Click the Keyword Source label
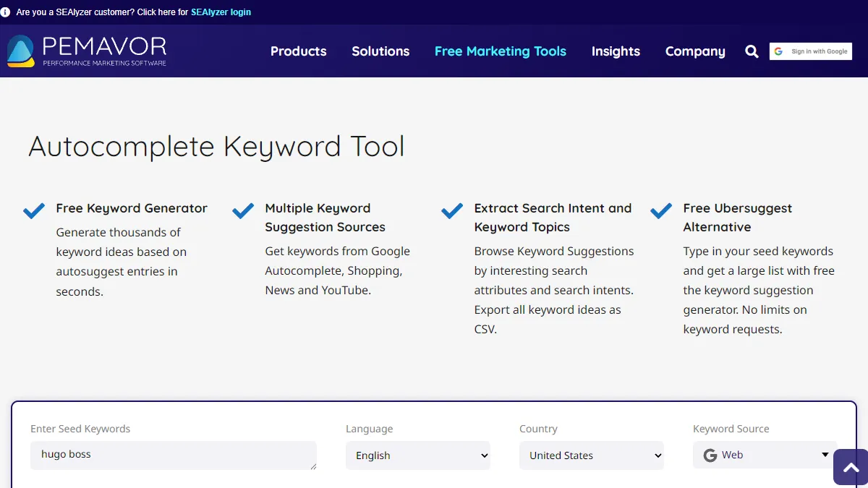The width and height of the screenshot is (868, 488). (x=731, y=429)
